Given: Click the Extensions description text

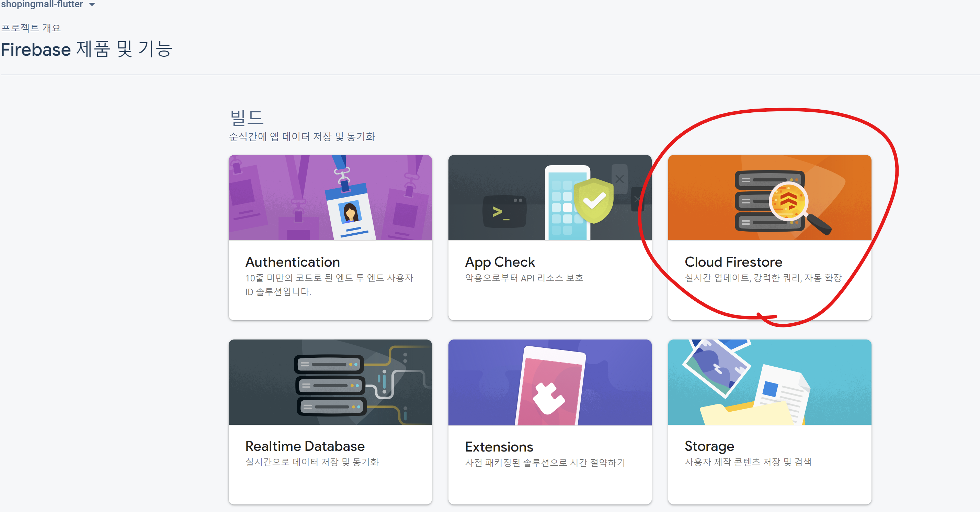Looking at the screenshot, I should click(x=545, y=463).
